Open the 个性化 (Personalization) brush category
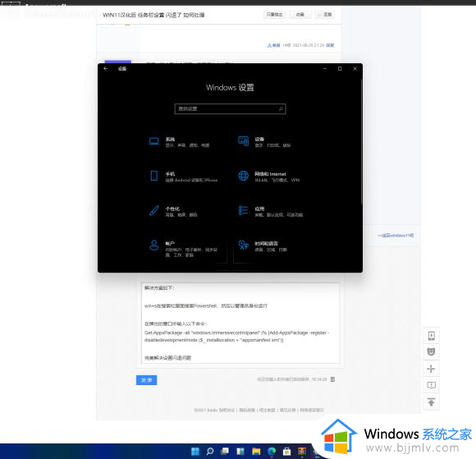476x459 pixels. point(173,211)
